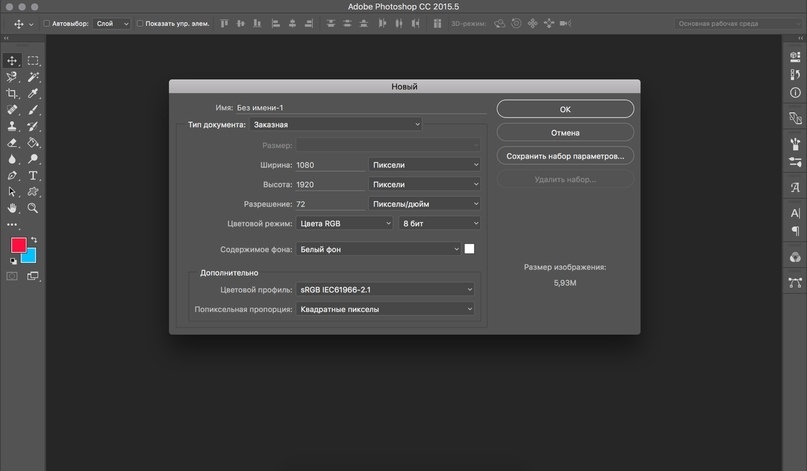Select the Magic Wand tool
This screenshot has width=807, height=471.
tap(33, 77)
